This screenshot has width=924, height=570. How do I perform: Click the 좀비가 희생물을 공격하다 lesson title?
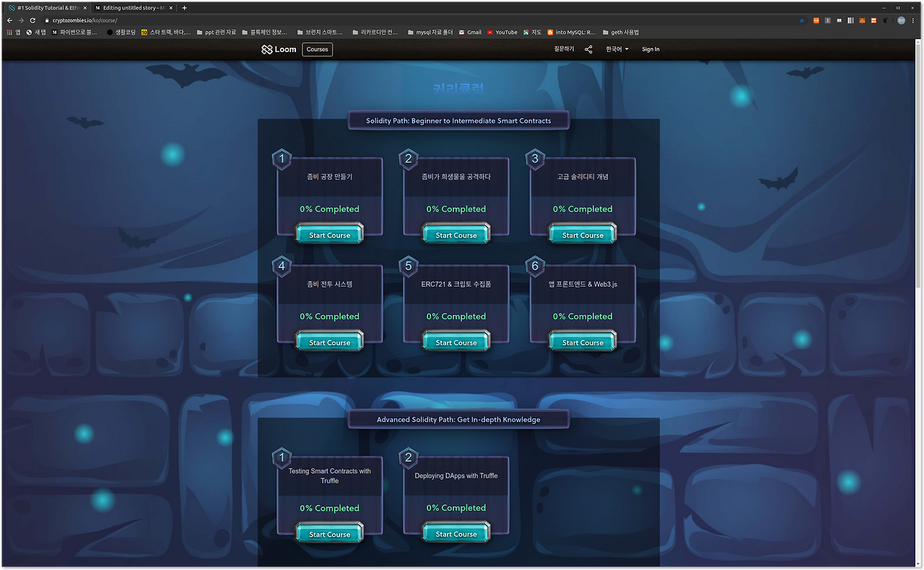click(456, 176)
